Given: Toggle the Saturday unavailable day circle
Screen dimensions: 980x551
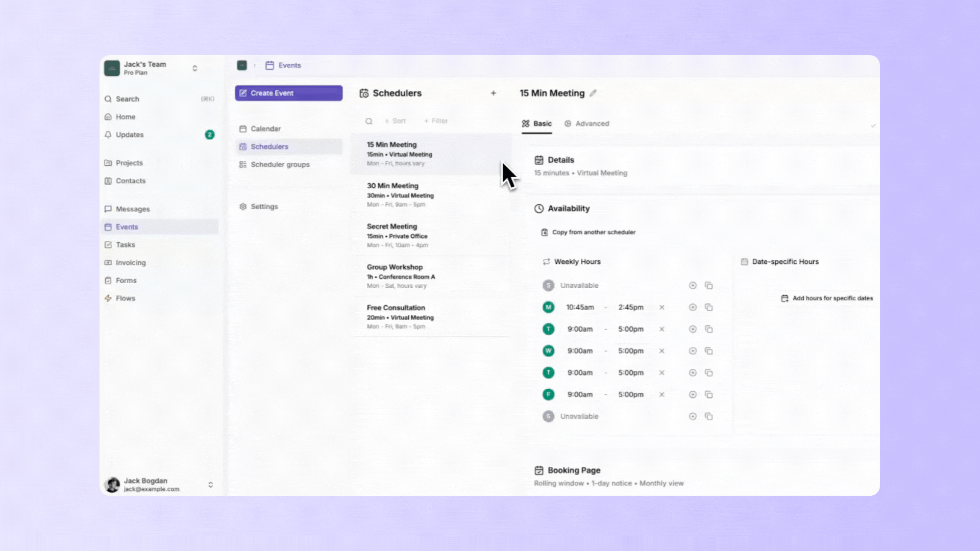Looking at the screenshot, I should coord(548,417).
